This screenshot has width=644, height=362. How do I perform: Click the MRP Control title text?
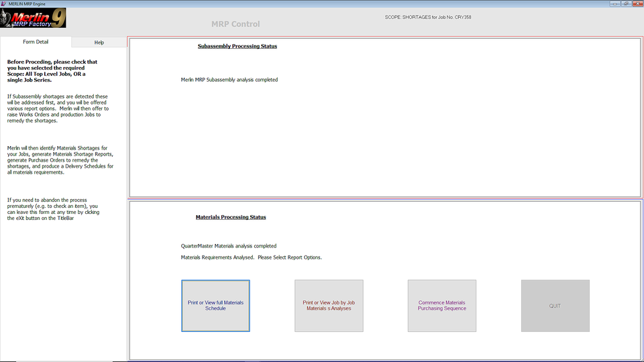pos(235,24)
